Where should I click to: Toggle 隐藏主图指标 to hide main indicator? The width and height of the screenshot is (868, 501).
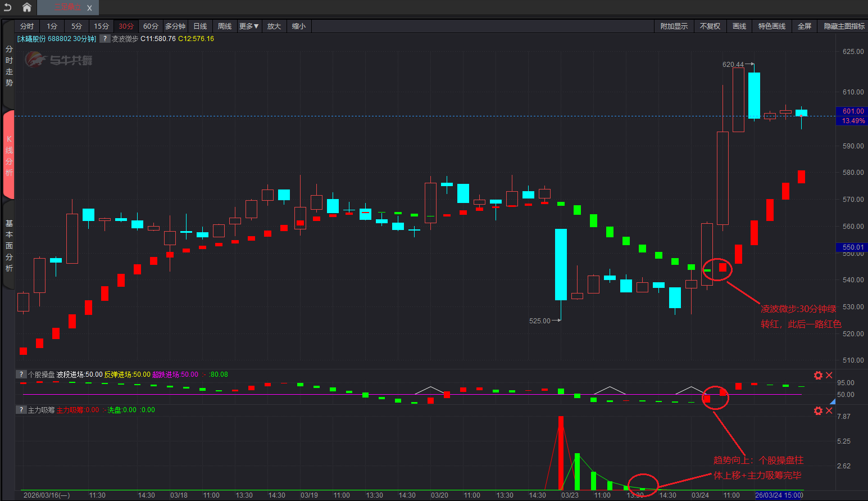[844, 26]
